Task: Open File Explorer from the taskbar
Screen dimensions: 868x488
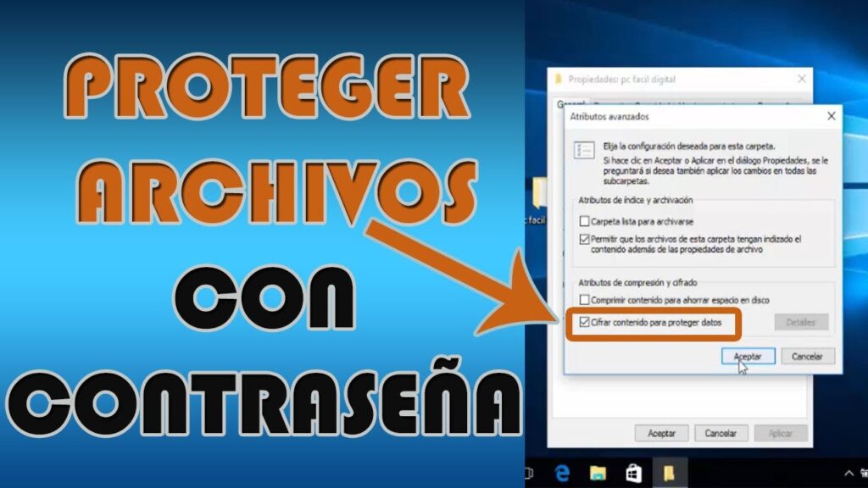Action: pyautogui.click(x=598, y=473)
